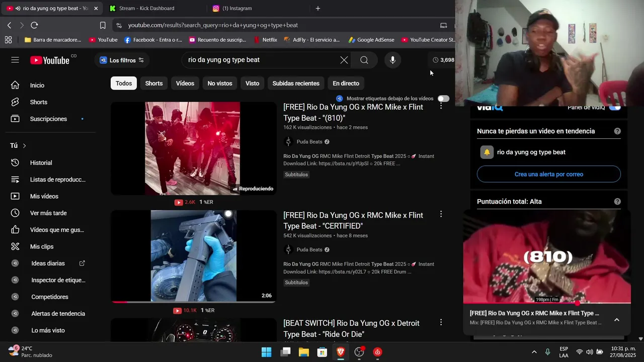Open "(810)" Type Beat video title

coord(353,113)
